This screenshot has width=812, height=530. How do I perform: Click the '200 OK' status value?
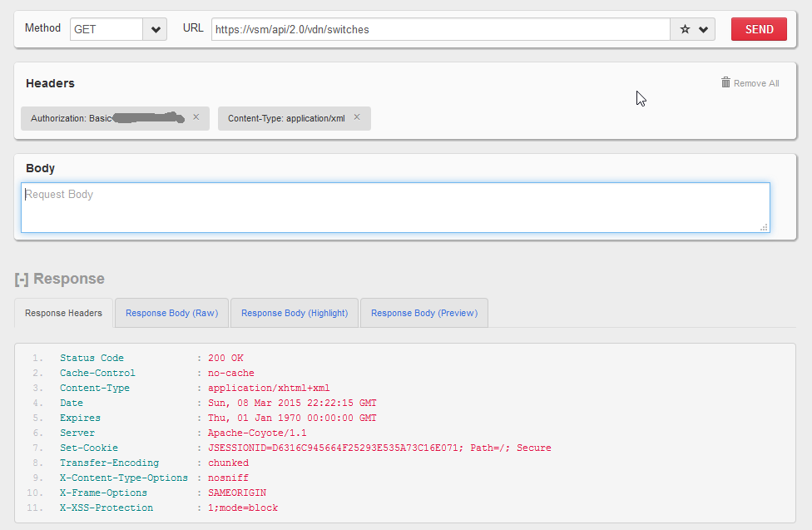(x=225, y=358)
